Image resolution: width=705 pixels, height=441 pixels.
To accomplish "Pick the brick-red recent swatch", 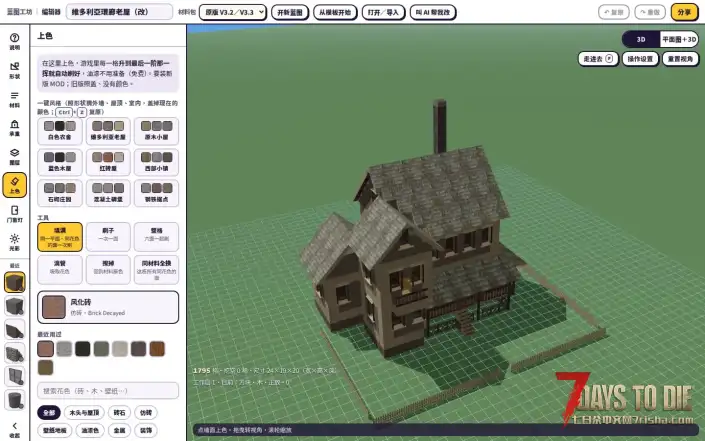I will click(x=45, y=349).
